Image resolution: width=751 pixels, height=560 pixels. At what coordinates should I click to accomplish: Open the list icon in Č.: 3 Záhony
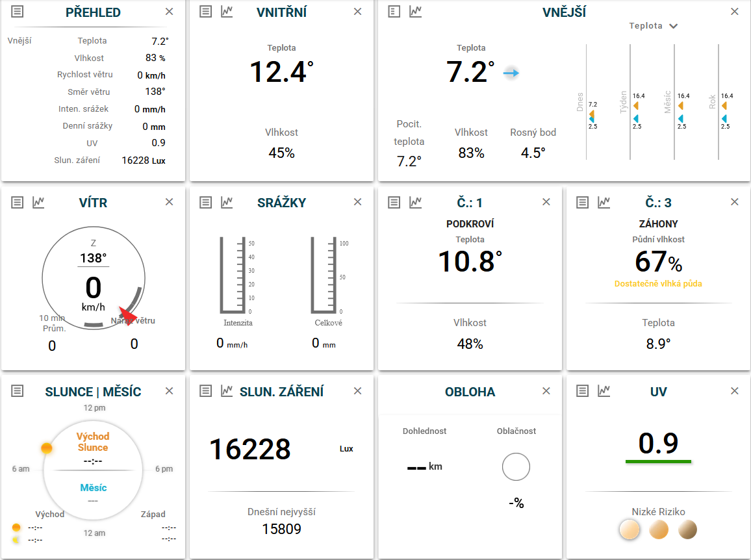coord(583,202)
